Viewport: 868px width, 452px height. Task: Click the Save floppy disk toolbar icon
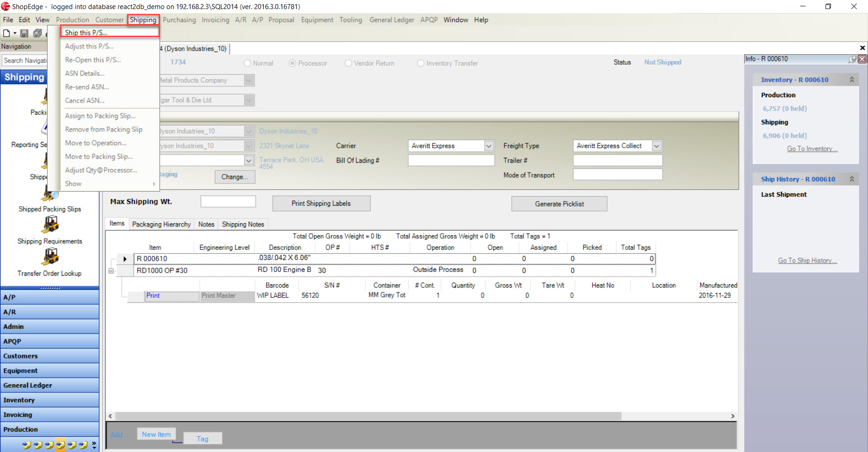(x=24, y=33)
